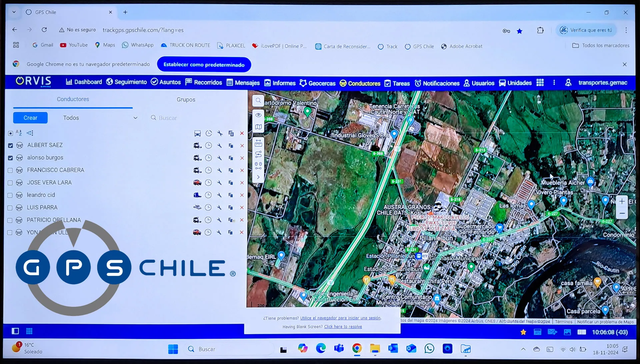Open WhatsApp from the taskbar

point(429,349)
